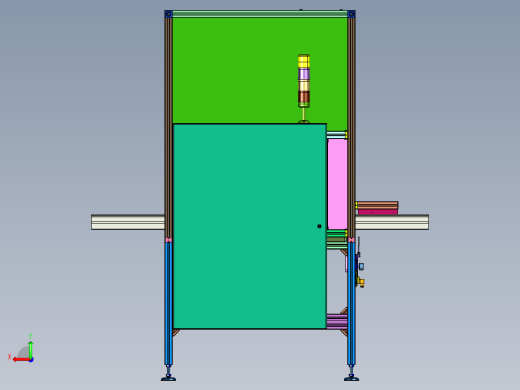This screenshot has height=390, width=520.
Task: Select the pink side panel beside the door
Action: (x=337, y=184)
